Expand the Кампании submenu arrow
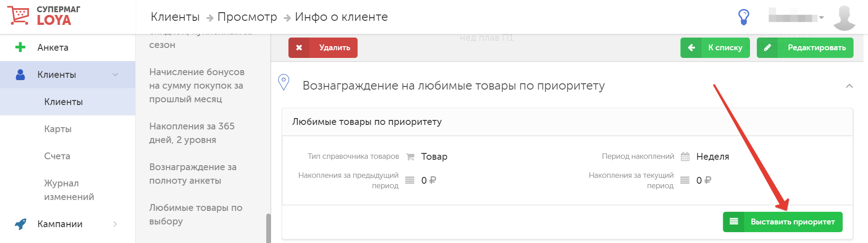The image size is (868, 243). coord(115,224)
